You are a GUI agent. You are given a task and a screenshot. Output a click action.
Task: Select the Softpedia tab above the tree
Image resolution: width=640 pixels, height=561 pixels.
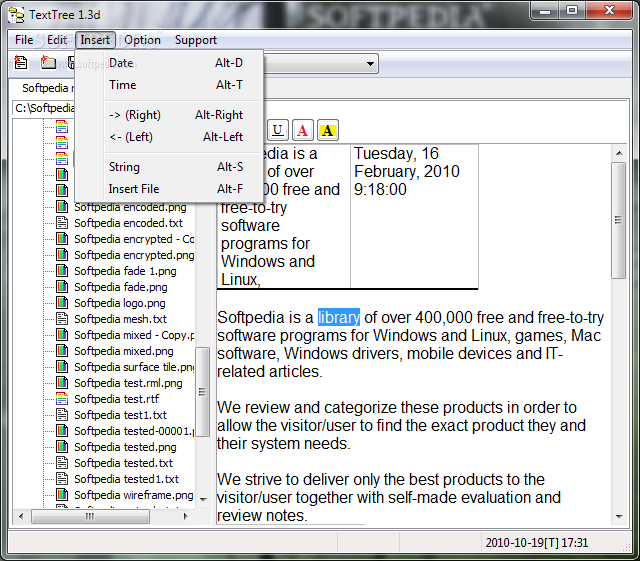[x=47, y=88]
